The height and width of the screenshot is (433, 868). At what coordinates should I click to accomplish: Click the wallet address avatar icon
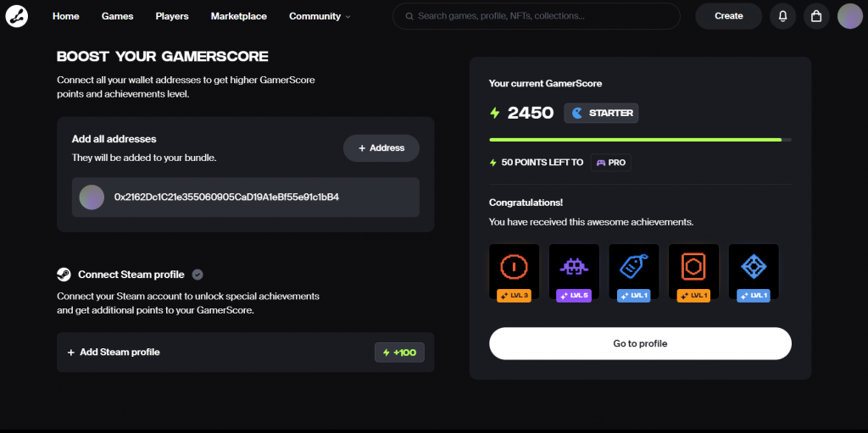[x=92, y=197]
